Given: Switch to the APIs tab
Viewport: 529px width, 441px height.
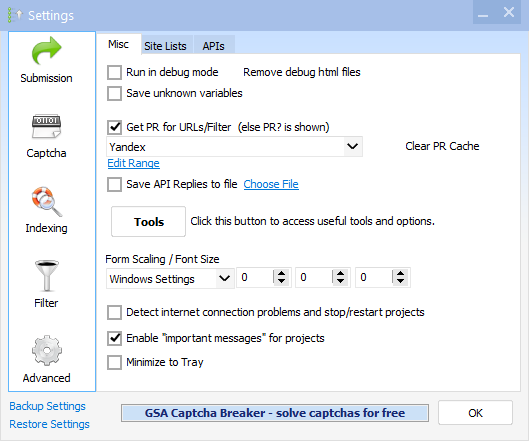Looking at the screenshot, I should [214, 46].
